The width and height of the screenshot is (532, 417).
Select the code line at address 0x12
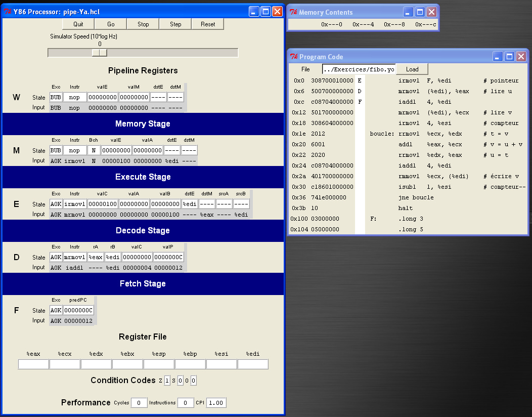click(408, 112)
